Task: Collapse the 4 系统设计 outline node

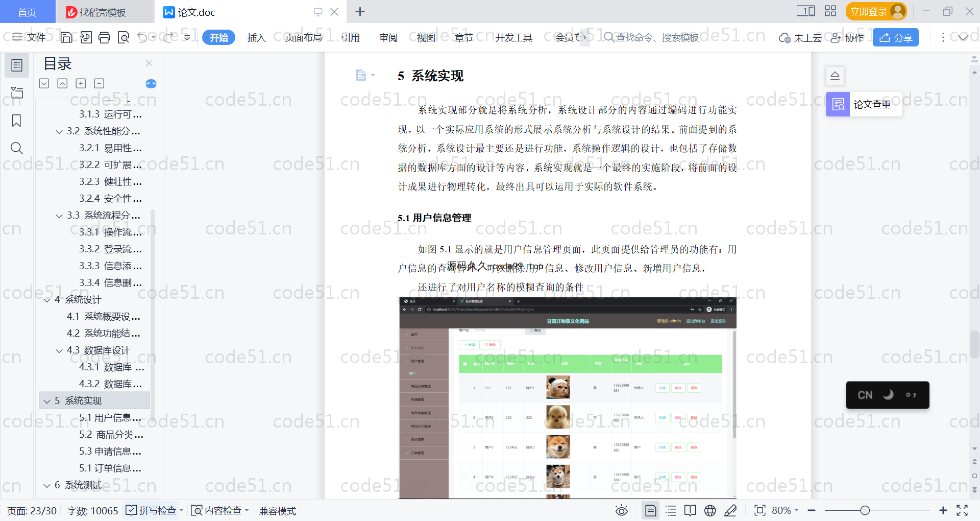Action: (47, 300)
